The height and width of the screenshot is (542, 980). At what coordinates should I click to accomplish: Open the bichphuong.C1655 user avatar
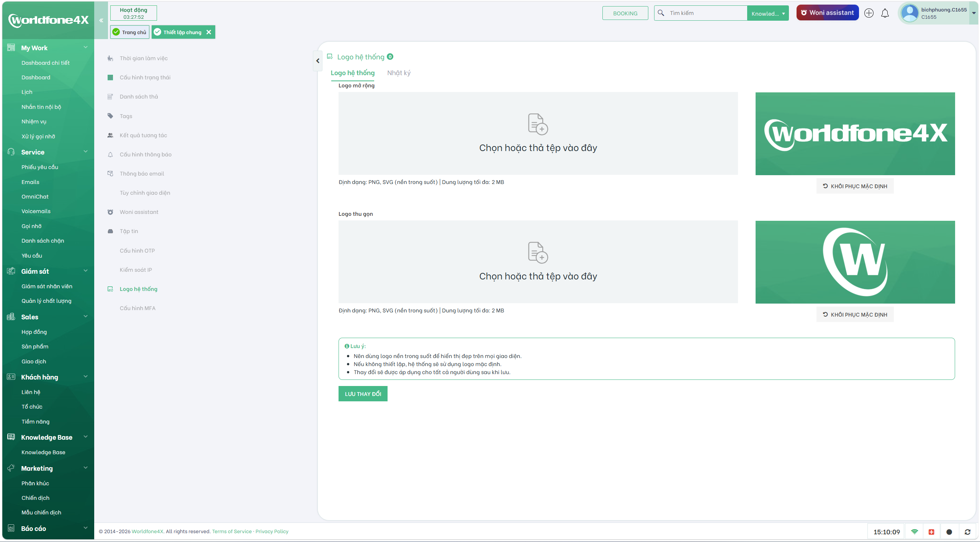(x=910, y=13)
